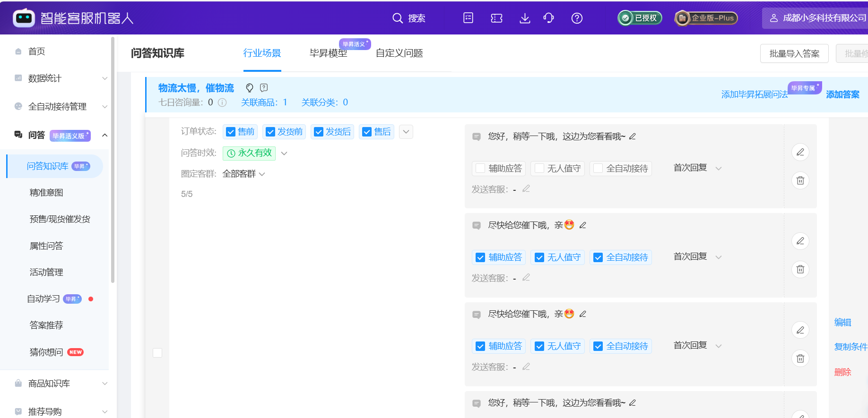This screenshot has width=868, height=418.
Task: Switch to 毕昇模型 tab
Action: pos(329,53)
